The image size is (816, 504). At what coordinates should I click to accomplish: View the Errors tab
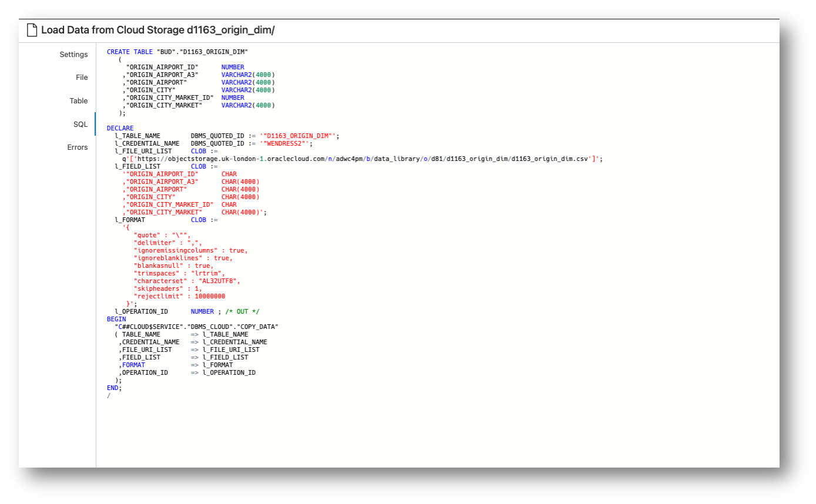point(78,147)
